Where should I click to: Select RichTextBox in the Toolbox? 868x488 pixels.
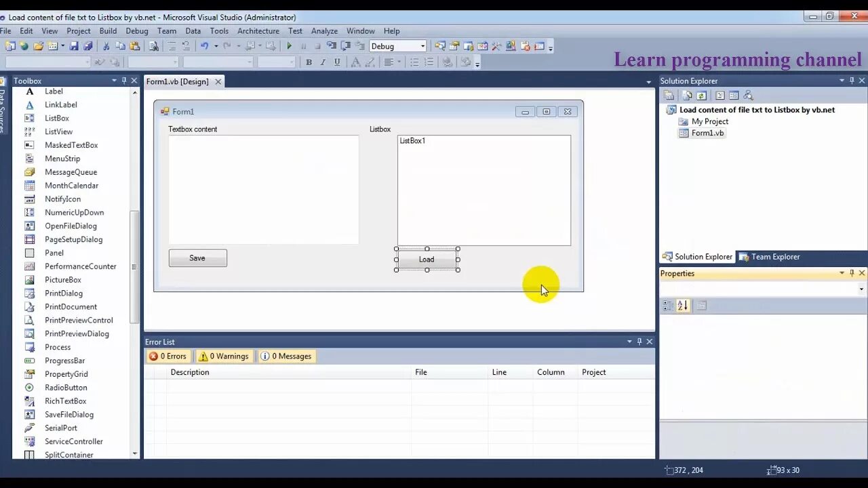(66, 401)
